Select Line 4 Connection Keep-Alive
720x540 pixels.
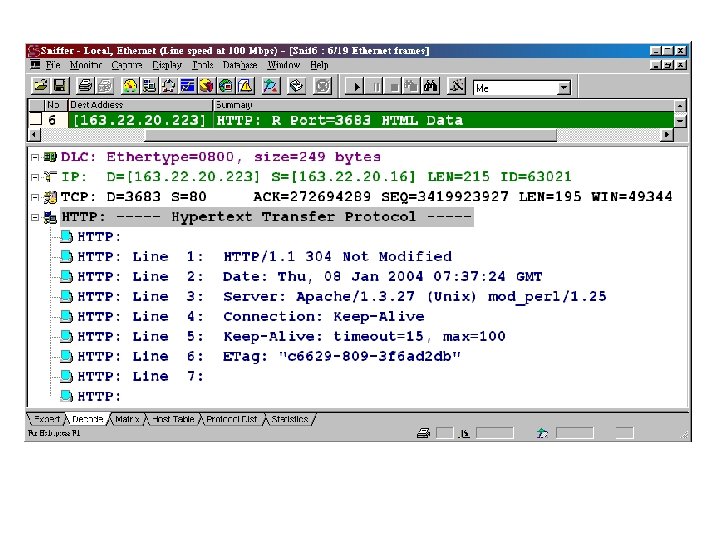[x=251, y=316]
